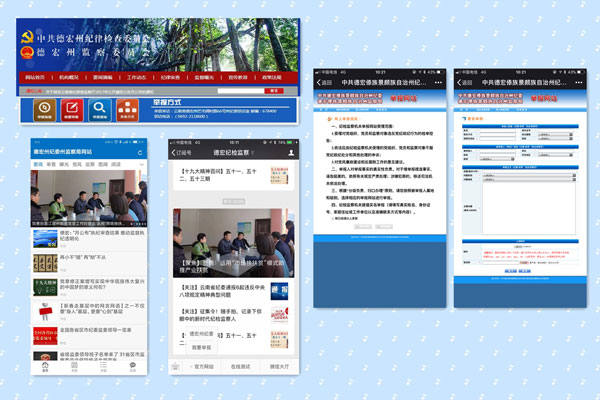
Task: Open the 宣传教育 nav item
Action: click(x=238, y=78)
